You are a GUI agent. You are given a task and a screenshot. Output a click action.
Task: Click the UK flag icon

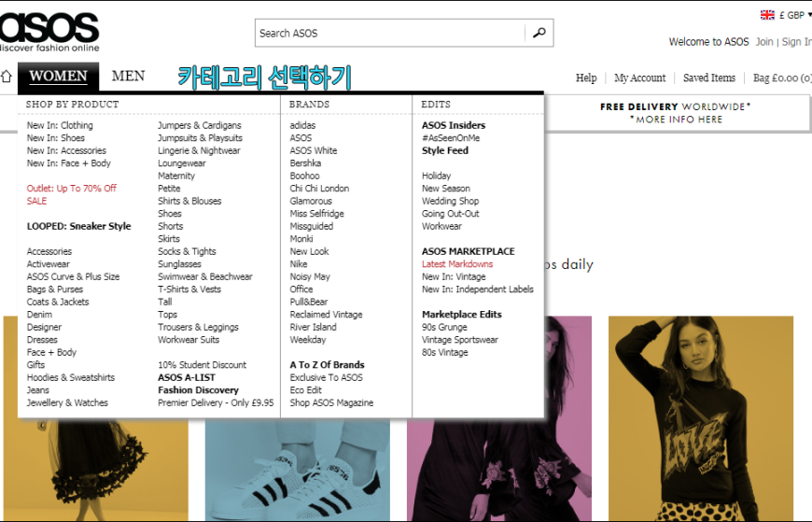point(767,15)
